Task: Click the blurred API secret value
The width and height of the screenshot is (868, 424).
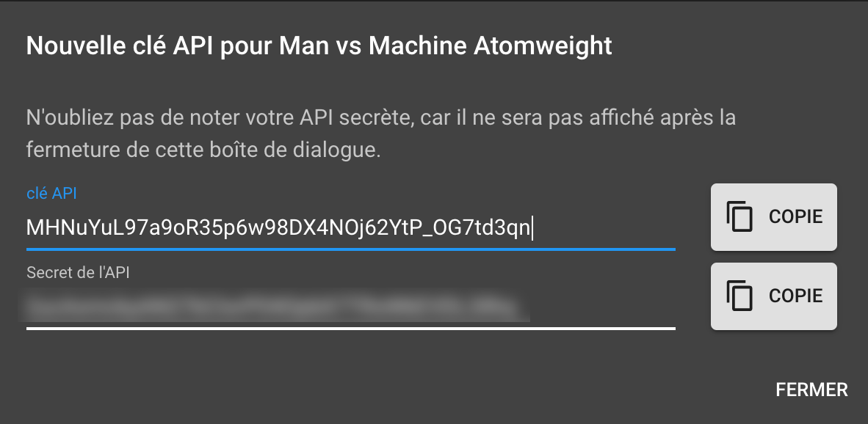Action: tap(274, 305)
